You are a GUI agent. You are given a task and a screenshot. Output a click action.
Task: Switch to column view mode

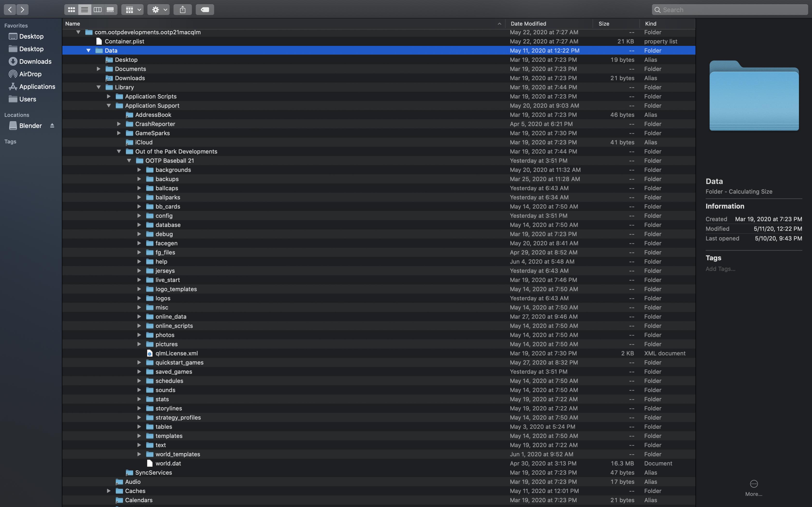(x=97, y=10)
